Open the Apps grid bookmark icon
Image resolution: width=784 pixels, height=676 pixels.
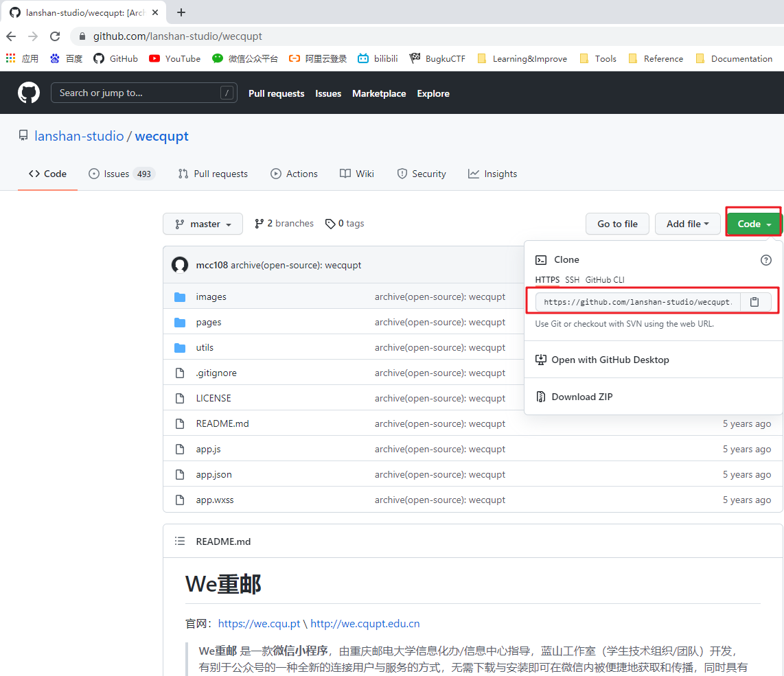10,58
